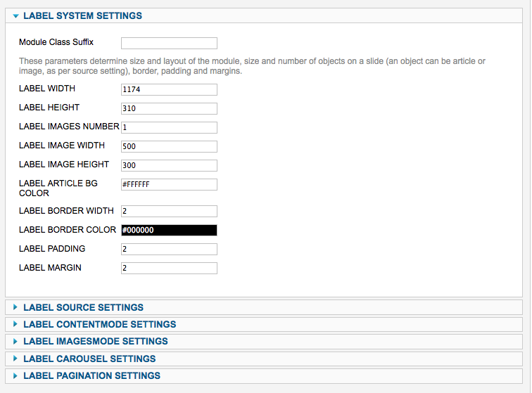The image size is (532, 393).
Task: Expand Label Contentmode Settings triangle
Action: [x=15, y=324]
